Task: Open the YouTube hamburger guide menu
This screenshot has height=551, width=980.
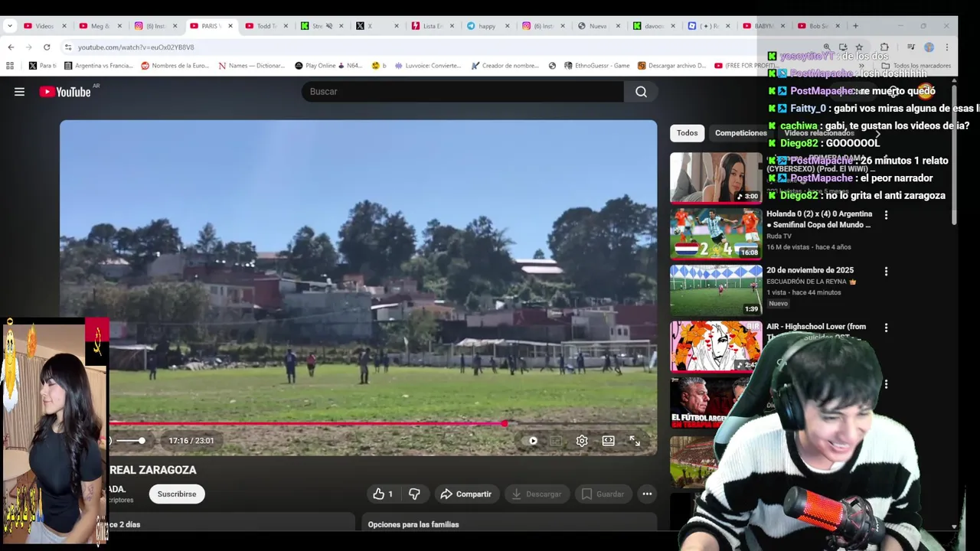Action: (19, 92)
